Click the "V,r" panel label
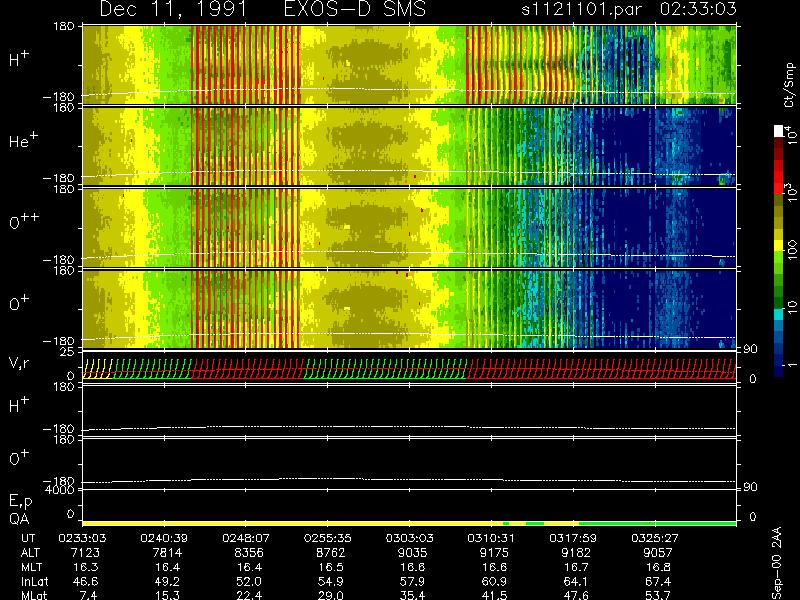Viewport: 800px width, 600px height. (x=19, y=363)
